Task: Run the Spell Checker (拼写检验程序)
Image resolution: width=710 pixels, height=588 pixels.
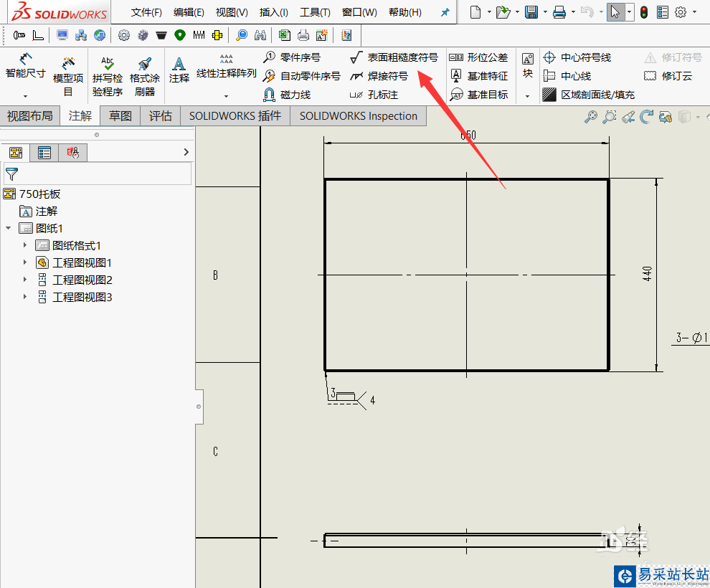Action: [108, 76]
